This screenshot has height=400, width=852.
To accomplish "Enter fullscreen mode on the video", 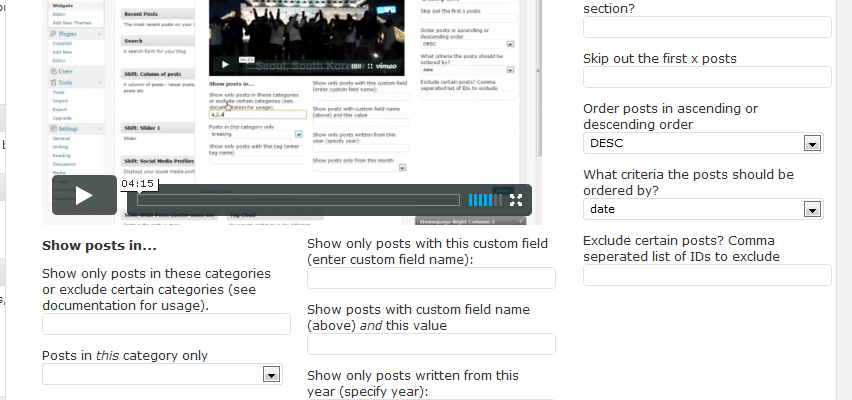I will (516, 200).
